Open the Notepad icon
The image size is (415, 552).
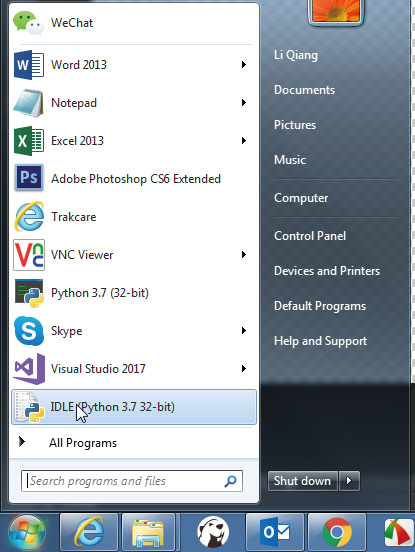28,103
